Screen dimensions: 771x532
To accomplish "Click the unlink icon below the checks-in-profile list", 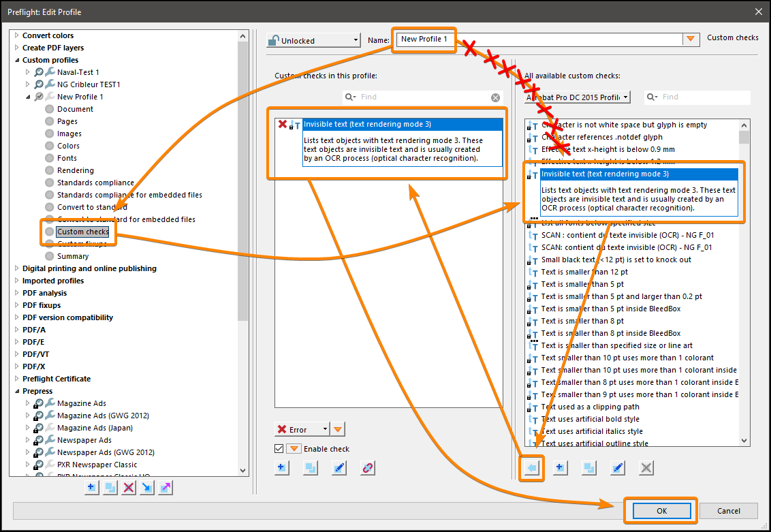I will (x=367, y=468).
